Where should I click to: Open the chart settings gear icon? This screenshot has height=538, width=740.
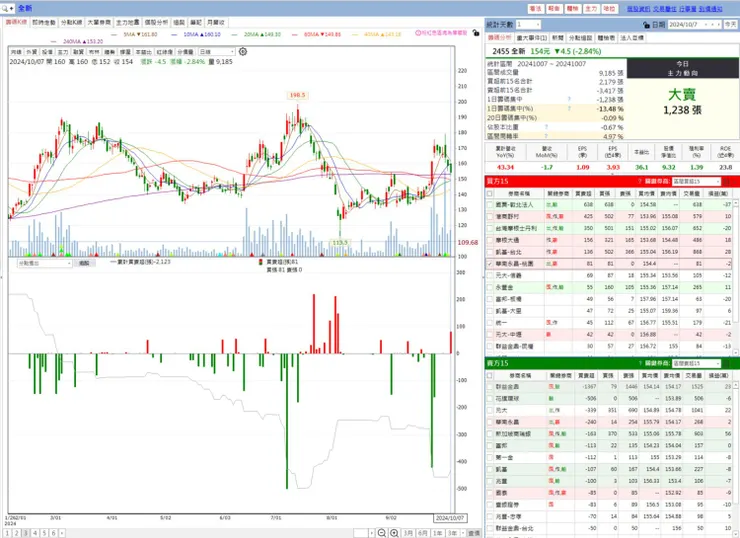[243, 51]
